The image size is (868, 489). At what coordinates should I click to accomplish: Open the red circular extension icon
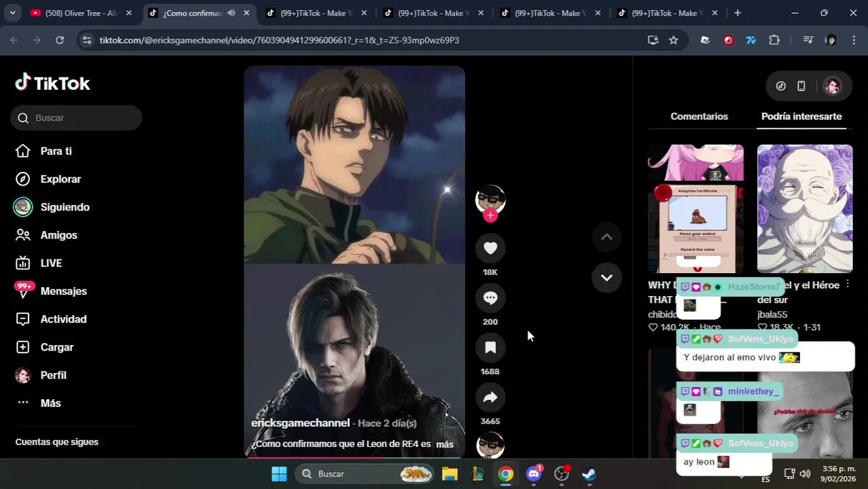click(x=728, y=40)
